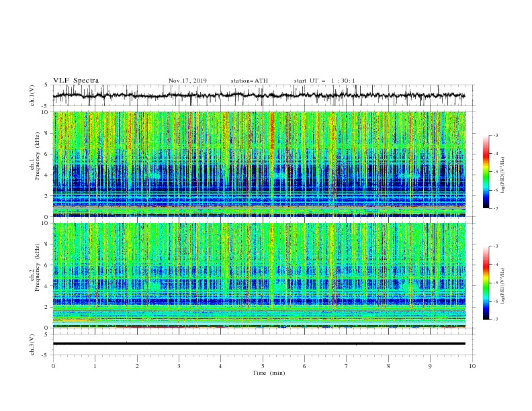This screenshot has height=411, width=532.
Task: Click the ch.1 color bar "-7" tick label
Action: pyautogui.click(x=496, y=208)
